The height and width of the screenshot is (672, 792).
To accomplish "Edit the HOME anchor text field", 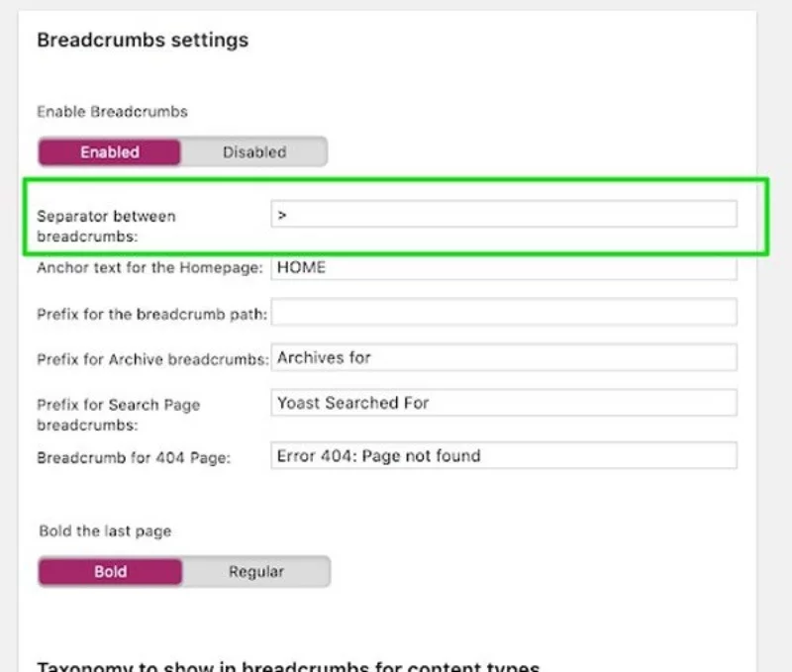I will [x=505, y=267].
